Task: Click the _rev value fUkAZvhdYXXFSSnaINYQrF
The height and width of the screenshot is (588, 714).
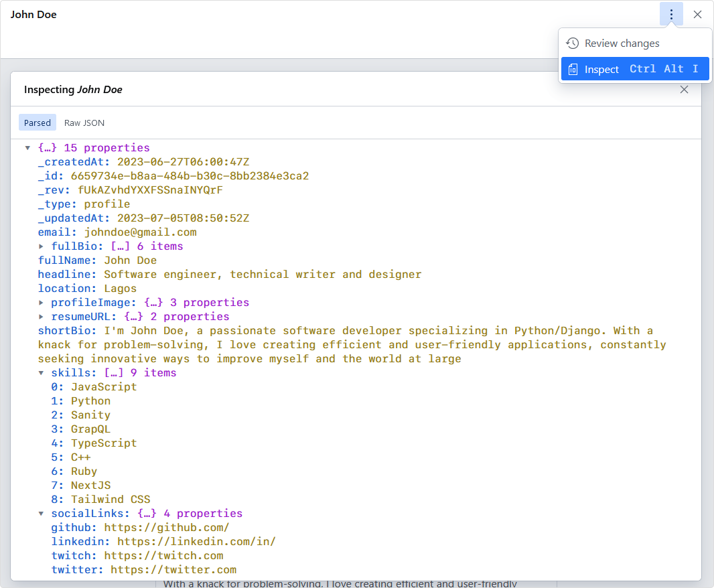Action: click(150, 190)
